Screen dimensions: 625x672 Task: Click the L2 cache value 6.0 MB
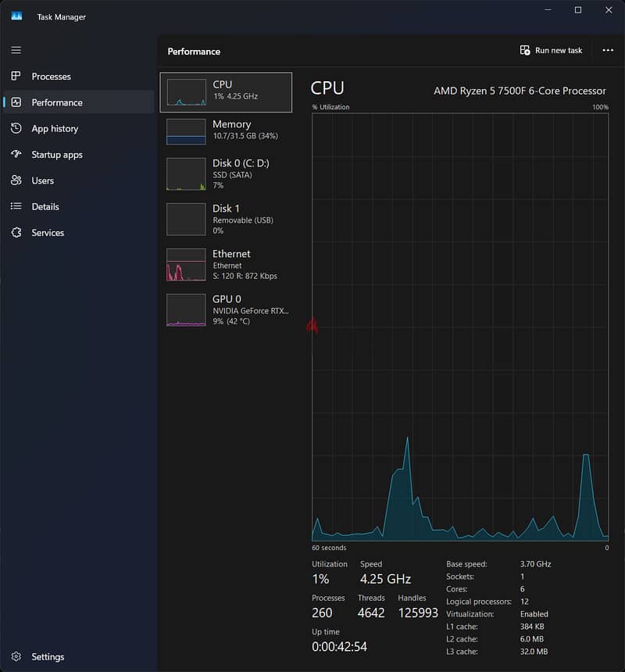click(x=531, y=639)
